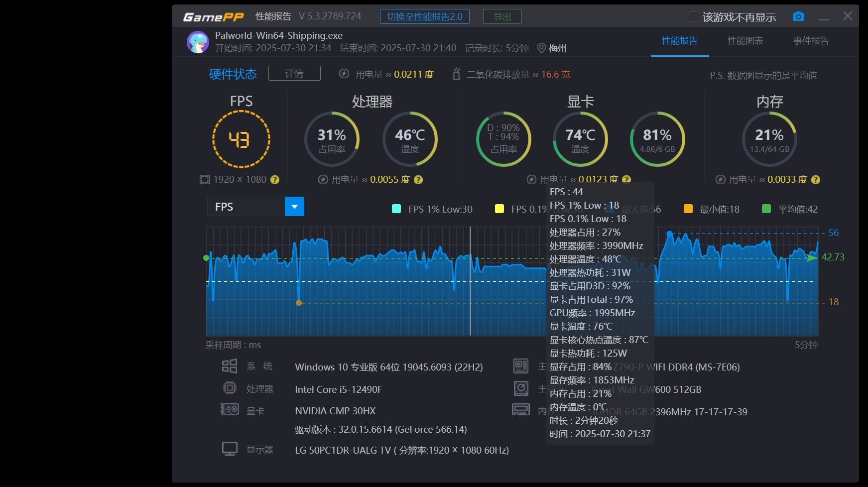Click the driver version 32.0.15.6614 text
868x487 pixels.
381,429
